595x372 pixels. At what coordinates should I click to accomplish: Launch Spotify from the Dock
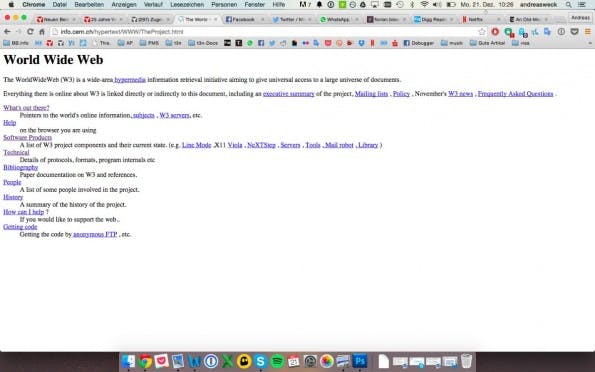click(277, 361)
